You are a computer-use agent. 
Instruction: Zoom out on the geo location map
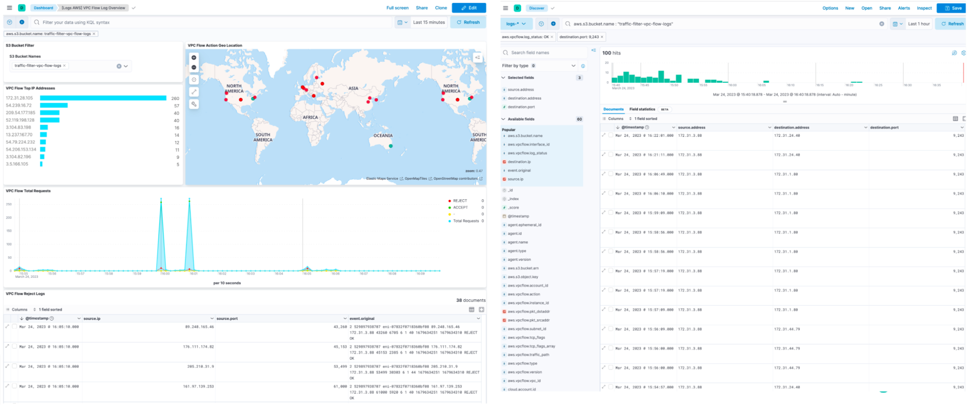(194, 67)
